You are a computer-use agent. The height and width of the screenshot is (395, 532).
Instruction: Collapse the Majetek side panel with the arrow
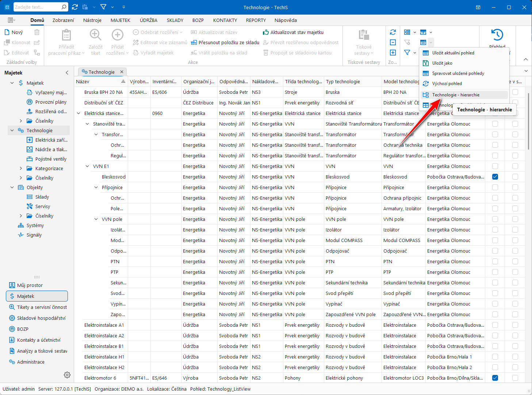pos(67,73)
